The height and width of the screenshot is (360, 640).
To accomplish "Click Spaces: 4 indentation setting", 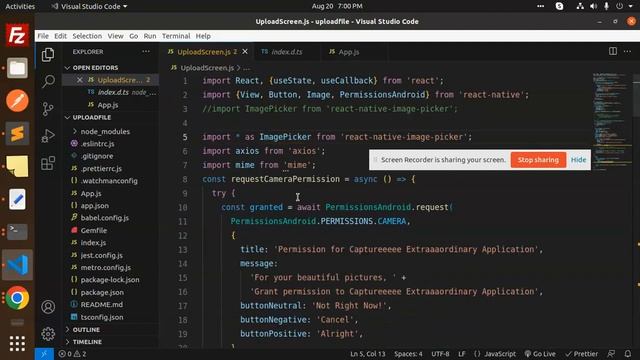I will point(408,354).
